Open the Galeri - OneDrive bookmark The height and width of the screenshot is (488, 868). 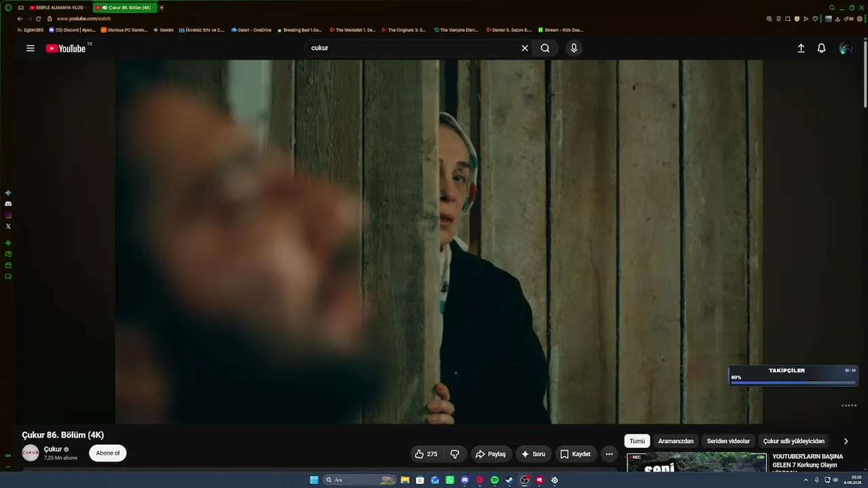pos(251,30)
